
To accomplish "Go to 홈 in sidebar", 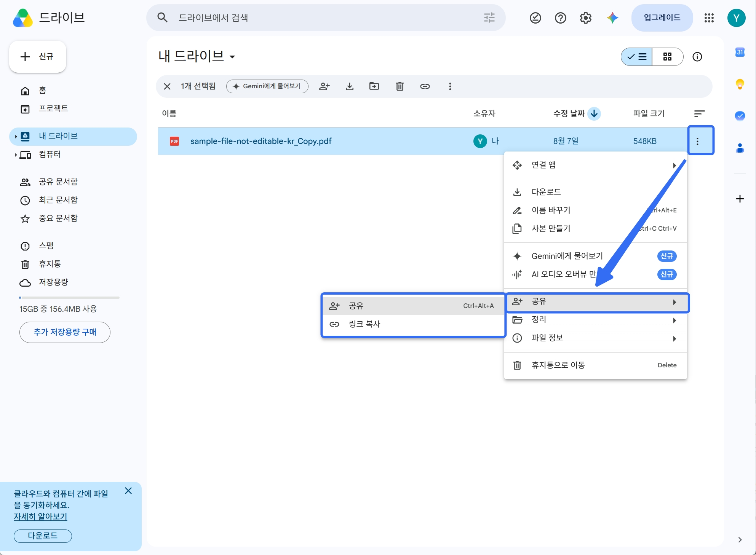I will [73, 91].
